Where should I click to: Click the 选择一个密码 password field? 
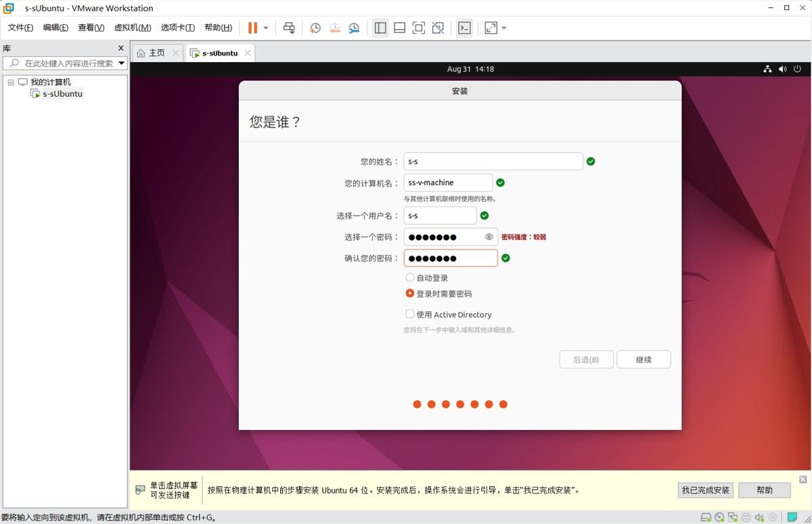(x=451, y=237)
